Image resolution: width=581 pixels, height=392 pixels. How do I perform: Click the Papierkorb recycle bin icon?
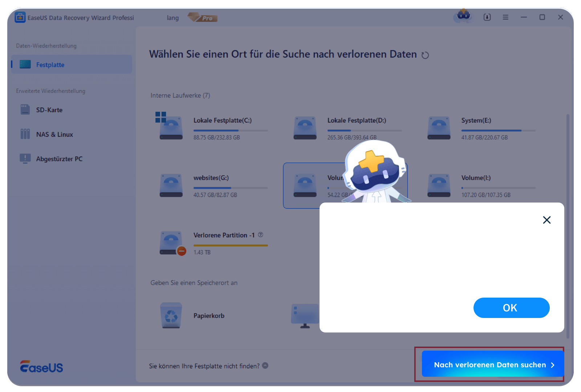[x=171, y=315]
